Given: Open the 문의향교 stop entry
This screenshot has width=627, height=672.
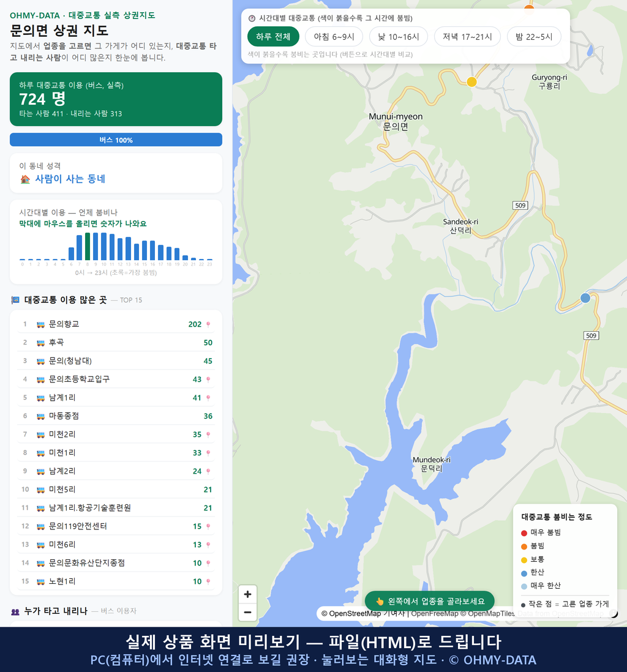Looking at the screenshot, I should point(116,324).
